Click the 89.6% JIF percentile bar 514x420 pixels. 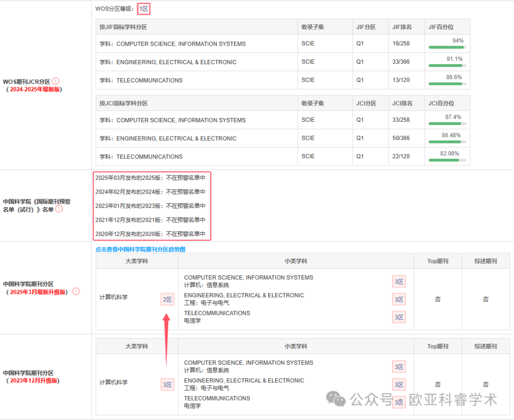point(447,84)
